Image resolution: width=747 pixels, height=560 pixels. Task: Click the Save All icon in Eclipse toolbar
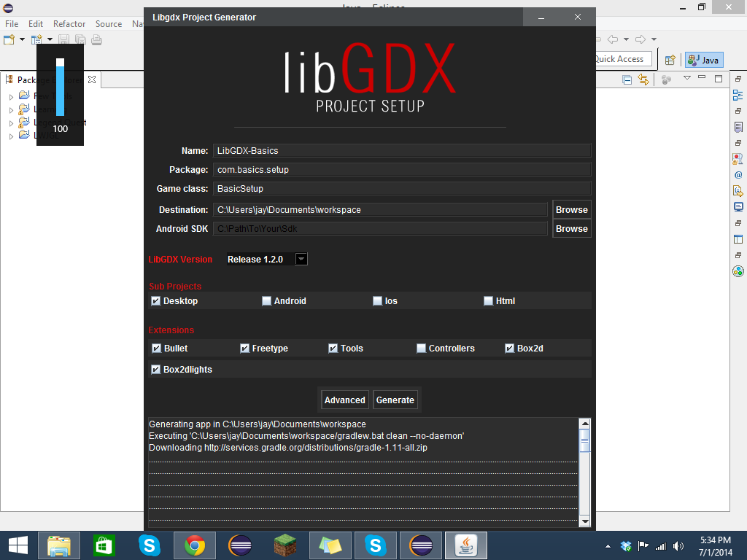(x=80, y=39)
